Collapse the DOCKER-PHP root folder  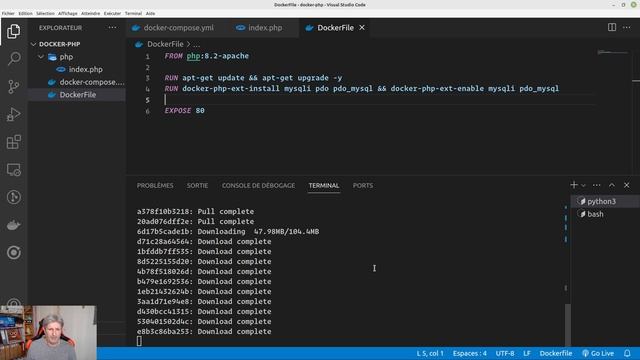click(33, 44)
